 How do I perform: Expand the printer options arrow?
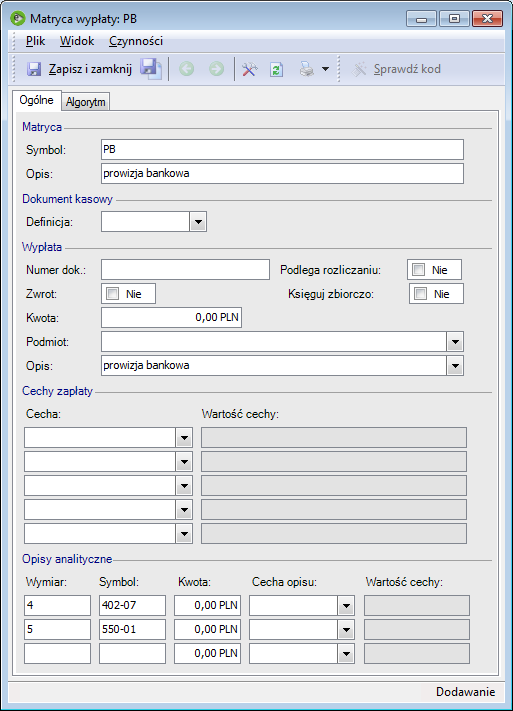pyautogui.click(x=325, y=69)
